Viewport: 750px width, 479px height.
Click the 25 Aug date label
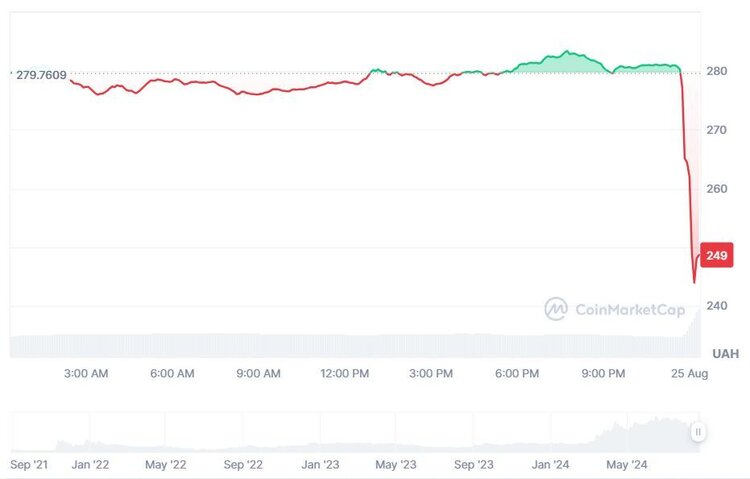(689, 373)
